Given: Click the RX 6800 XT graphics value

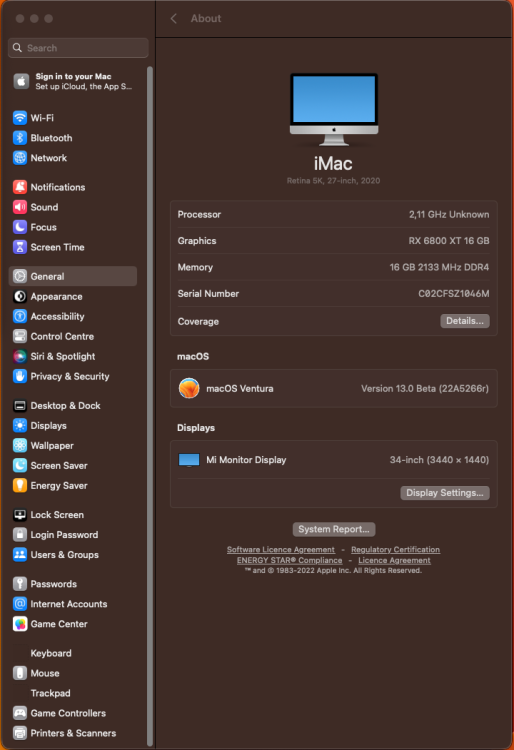Looking at the screenshot, I should [448, 241].
